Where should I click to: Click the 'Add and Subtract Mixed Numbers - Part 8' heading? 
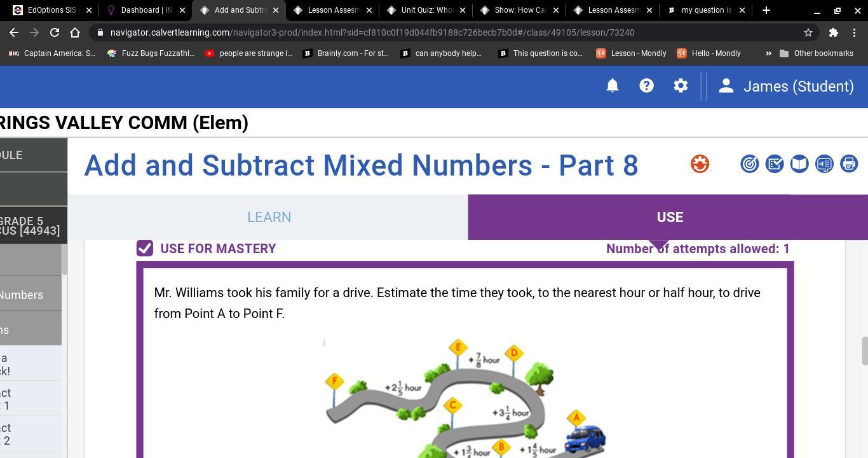click(361, 165)
